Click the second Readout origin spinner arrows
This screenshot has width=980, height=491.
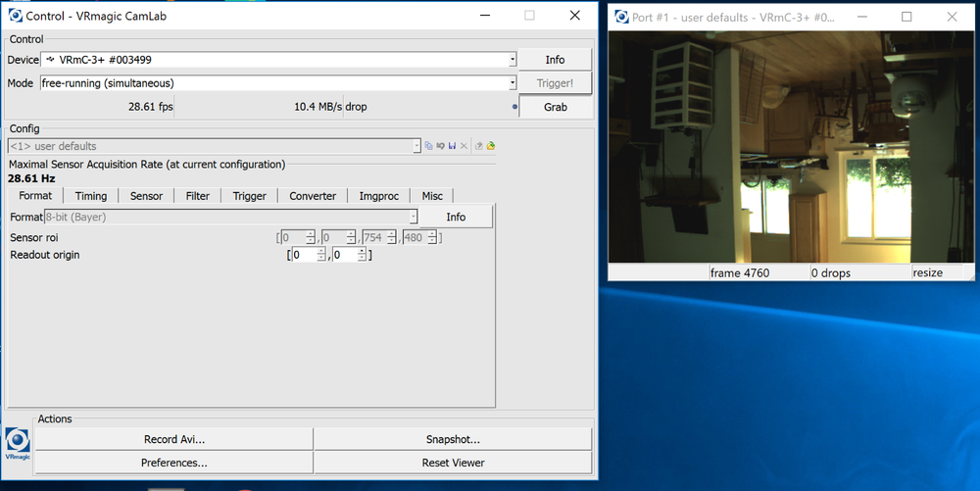pos(362,255)
